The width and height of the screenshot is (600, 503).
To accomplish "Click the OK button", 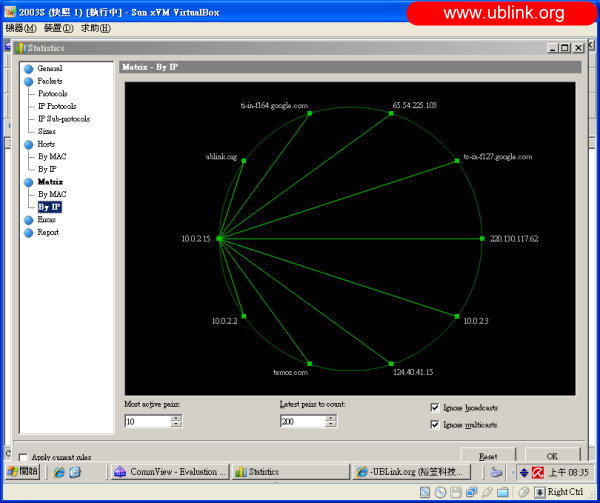I will click(552, 456).
